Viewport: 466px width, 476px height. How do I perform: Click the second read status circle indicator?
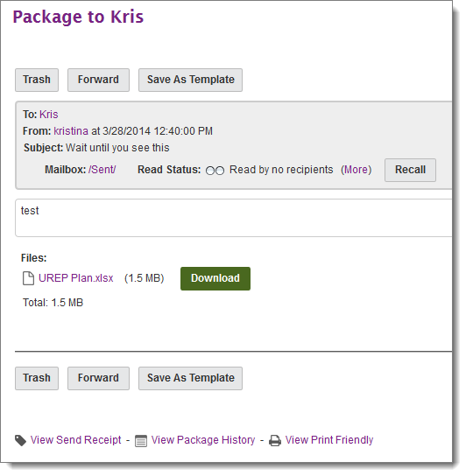(x=220, y=171)
